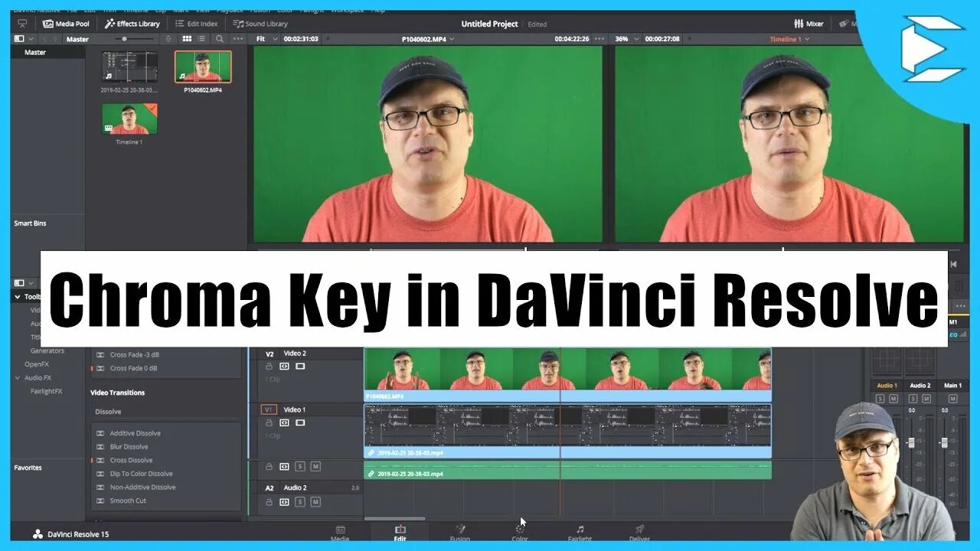The image size is (980, 551).
Task: Switch to the Edit page tab
Action: 400,533
